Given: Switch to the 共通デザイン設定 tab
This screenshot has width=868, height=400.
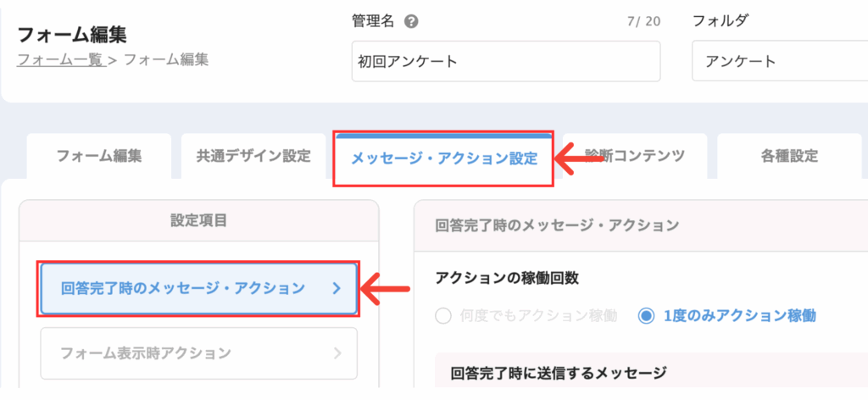Looking at the screenshot, I should [253, 157].
